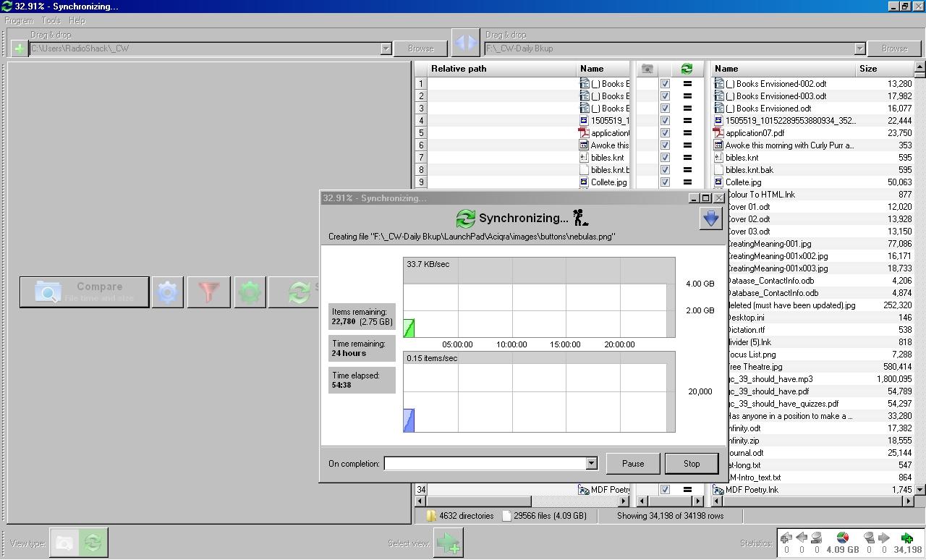
Task: Click the image icon of Collete.jpg on right
Action: pyautogui.click(x=718, y=182)
